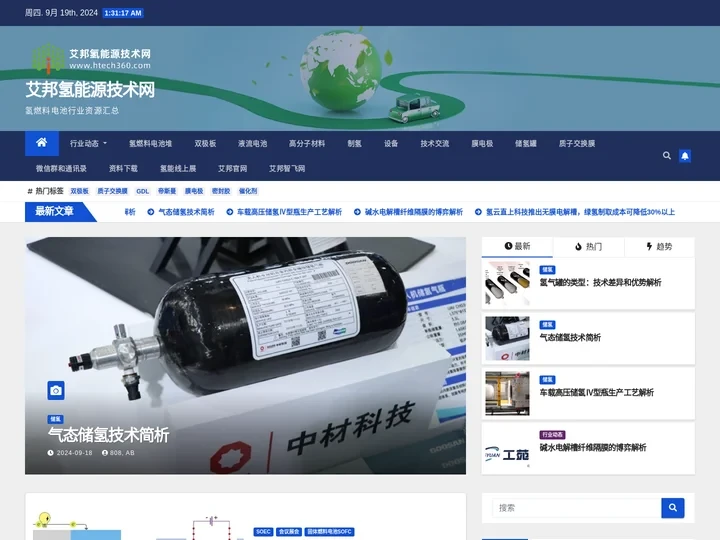The height and width of the screenshot is (540, 720).
Task: Select the 膜电极 hot tag
Action: point(194,191)
